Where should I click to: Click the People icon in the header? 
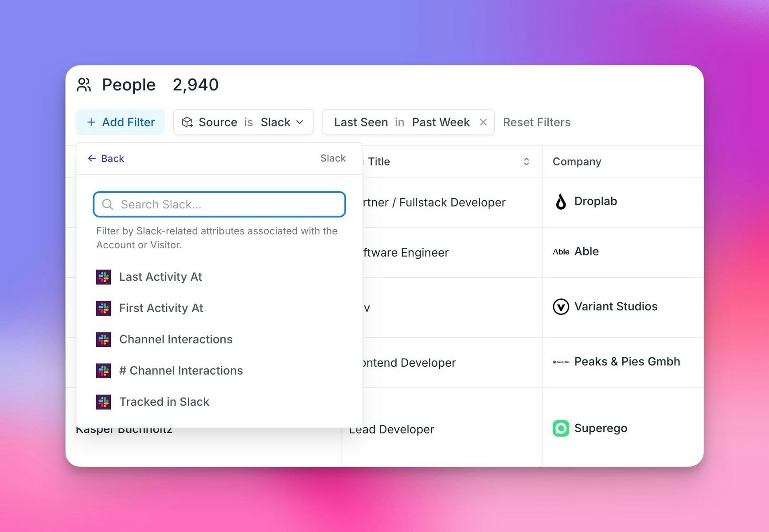(x=84, y=85)
